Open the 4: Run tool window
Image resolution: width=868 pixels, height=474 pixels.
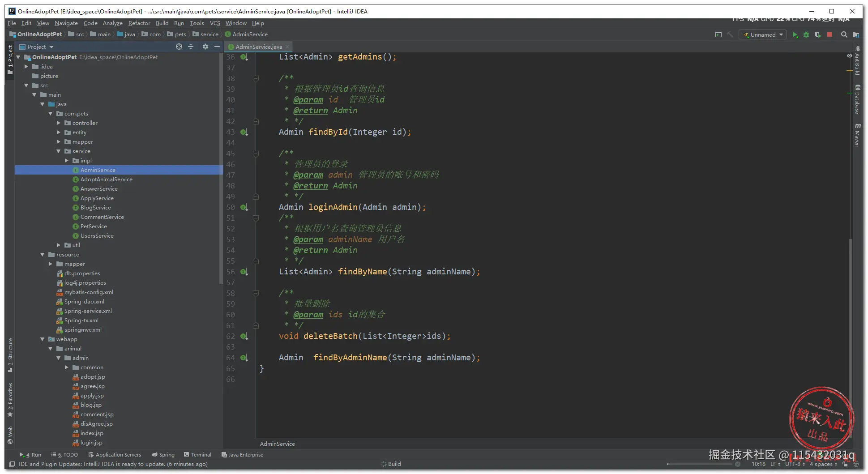30,455
